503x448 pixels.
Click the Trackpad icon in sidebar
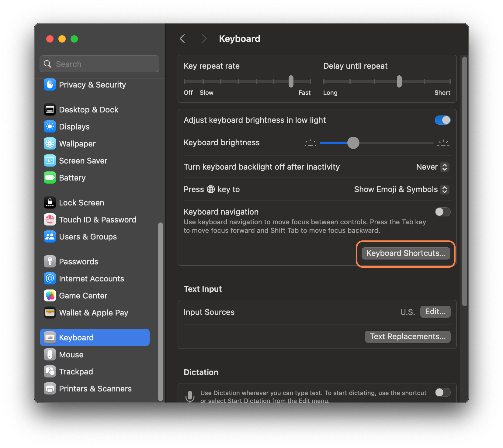pos(50,372)
